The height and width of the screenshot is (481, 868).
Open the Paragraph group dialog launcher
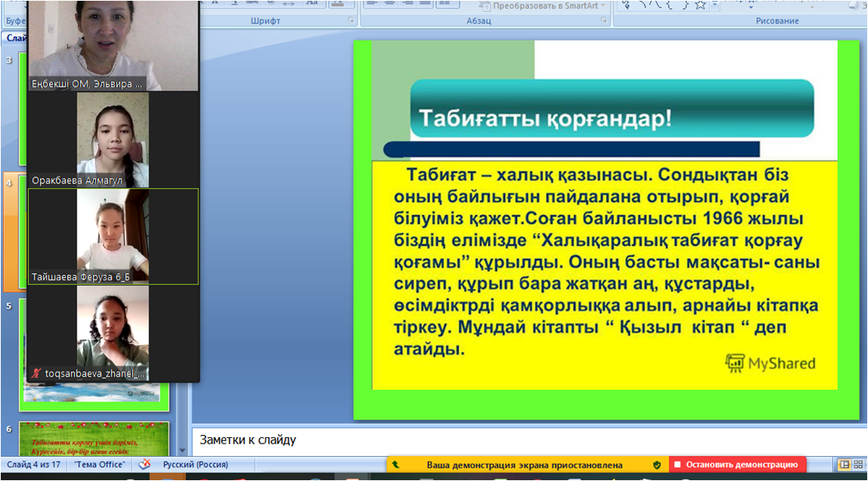click(x=604, y=21)
